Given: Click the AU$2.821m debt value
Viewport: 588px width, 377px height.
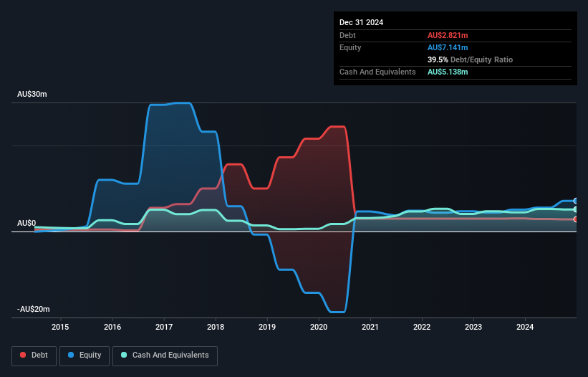Looking at the screenshot, I should click(x=448, y=35).
